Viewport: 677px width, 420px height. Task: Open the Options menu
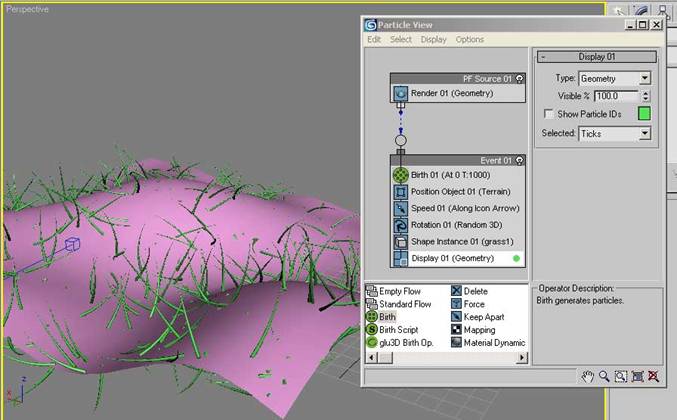pos(469,40)
